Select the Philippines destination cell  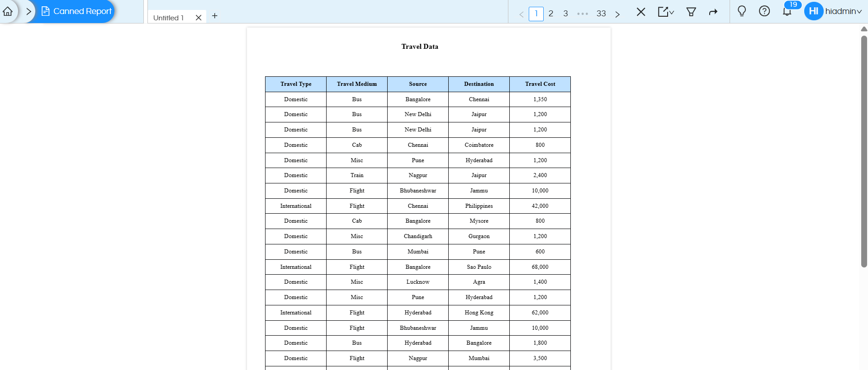[479, 206]
